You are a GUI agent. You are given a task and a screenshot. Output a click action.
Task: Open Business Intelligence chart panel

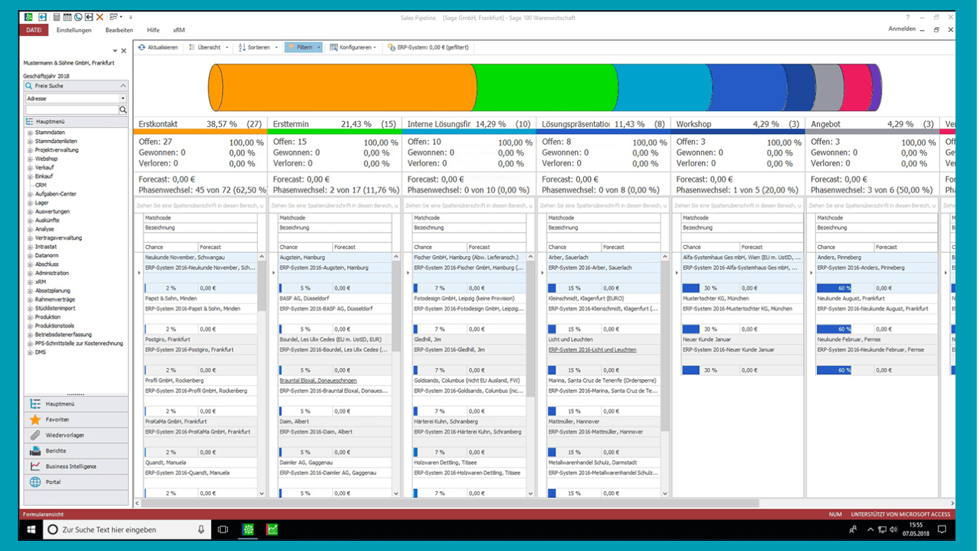coord(35,467)
